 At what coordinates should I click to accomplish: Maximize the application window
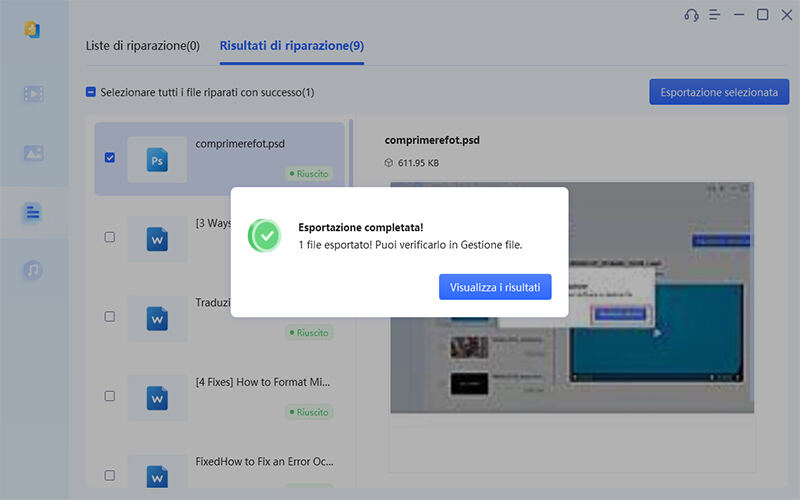pos(762,15)
